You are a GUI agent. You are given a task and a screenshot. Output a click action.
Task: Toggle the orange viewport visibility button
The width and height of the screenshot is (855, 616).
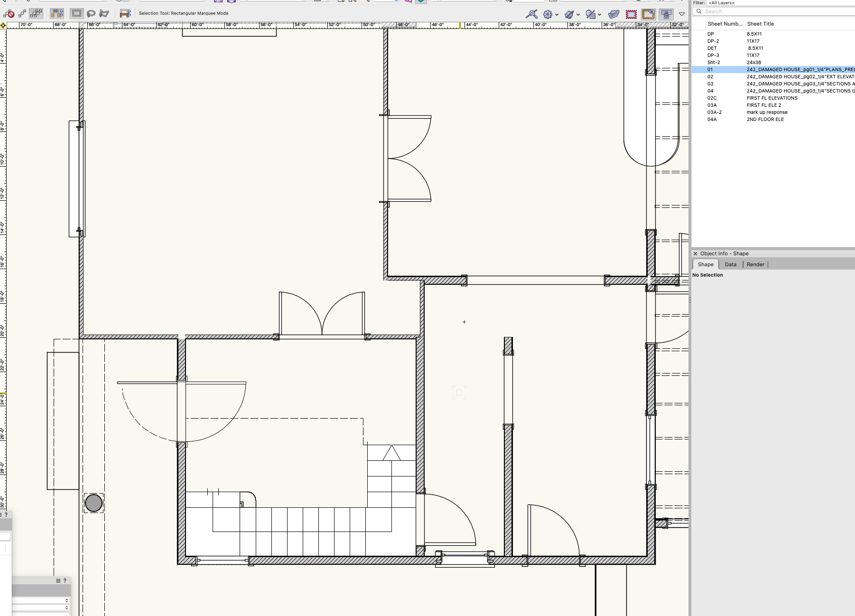click(648, 14)
